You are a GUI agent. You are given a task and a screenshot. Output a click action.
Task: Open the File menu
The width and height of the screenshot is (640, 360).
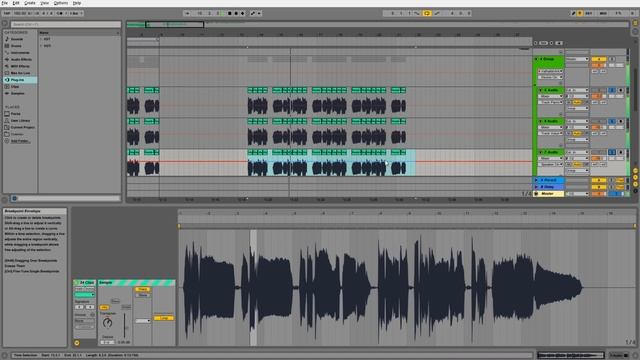4,3
